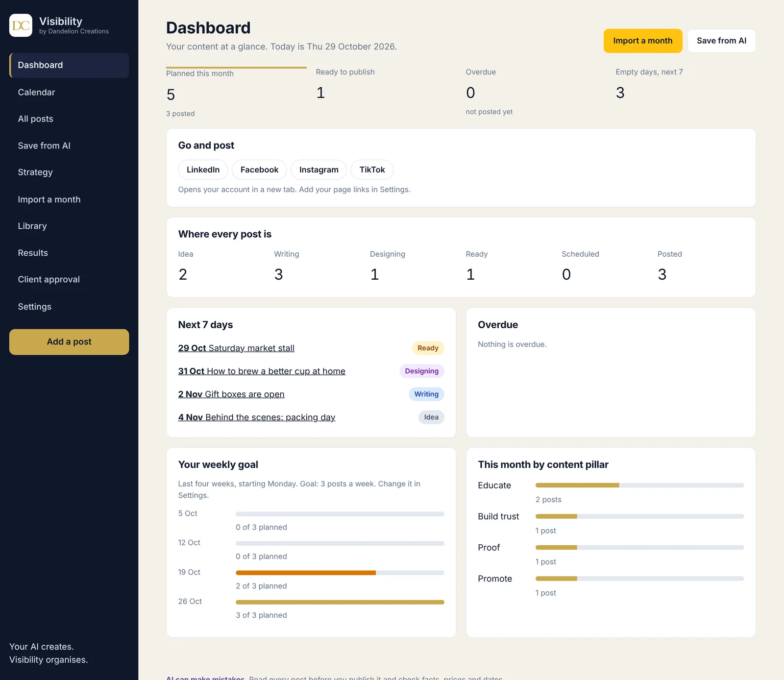This screenshot has width=784, height=680.
Task: Click the Posted stage count of 3
Action: pyautogui.click(x=662, y=274)
